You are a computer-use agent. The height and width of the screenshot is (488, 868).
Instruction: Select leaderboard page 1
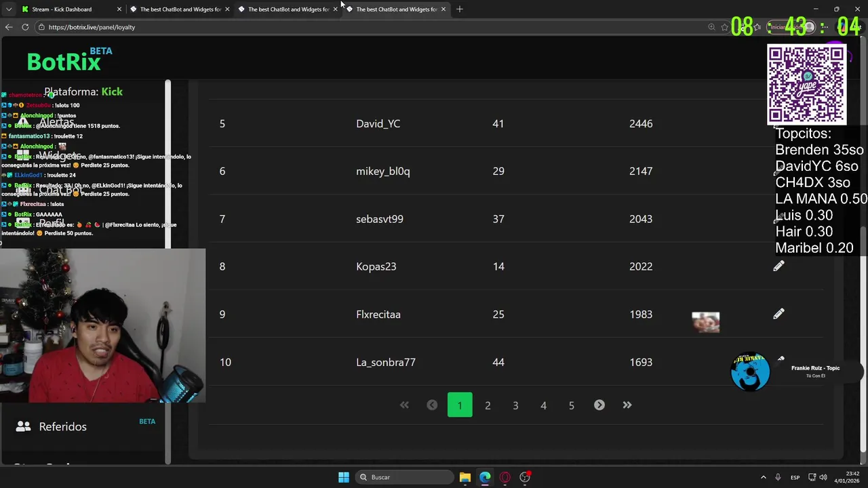click(460, 405)
